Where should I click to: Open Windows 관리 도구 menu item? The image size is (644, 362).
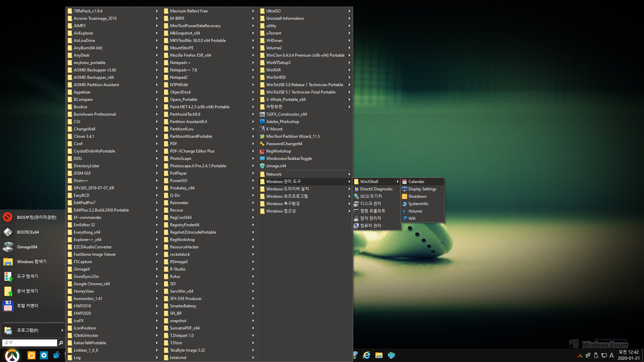click(x=305, y=182)
